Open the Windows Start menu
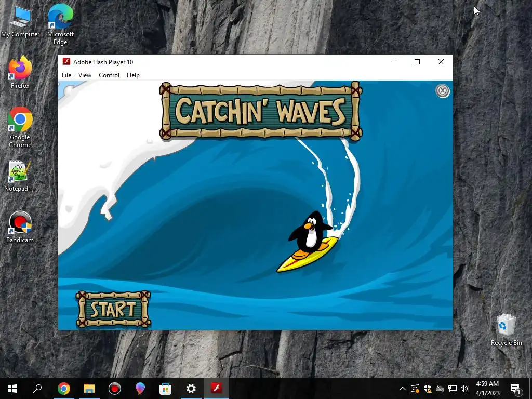 click(12, 389)
